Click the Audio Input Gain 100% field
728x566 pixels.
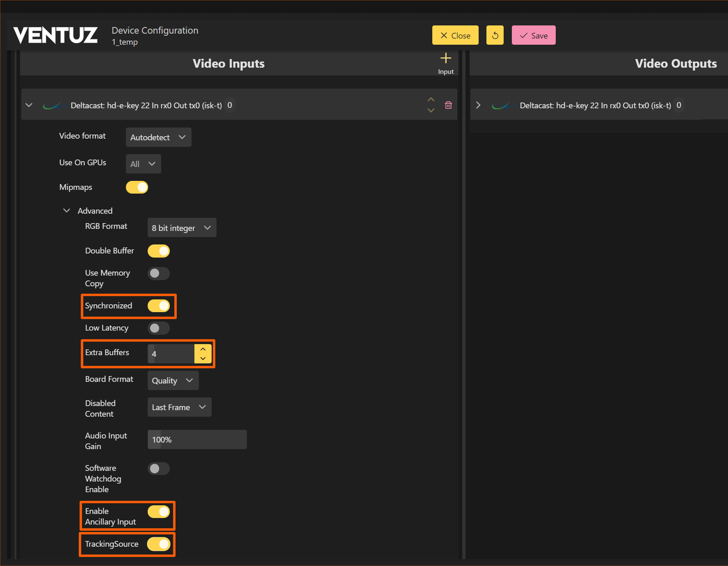coord(197,440)
